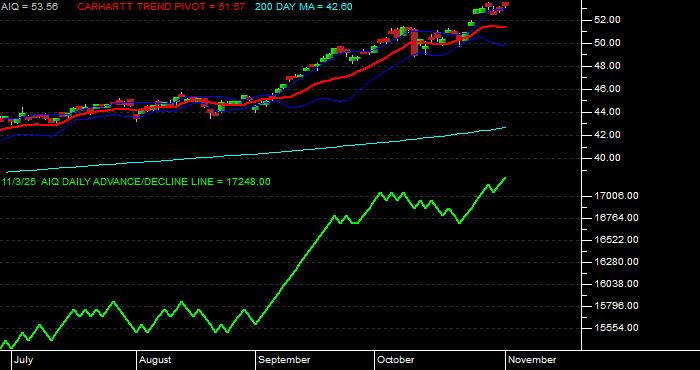Click the 42.00 price axis value
Viewport: 700px width, 370px height.
coord(607,135)
